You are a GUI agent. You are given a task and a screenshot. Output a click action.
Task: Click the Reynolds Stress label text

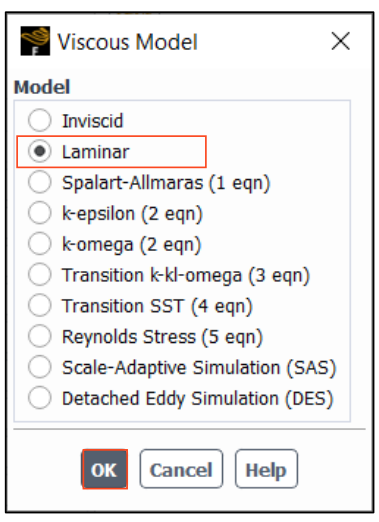click(x=129, y=337)
